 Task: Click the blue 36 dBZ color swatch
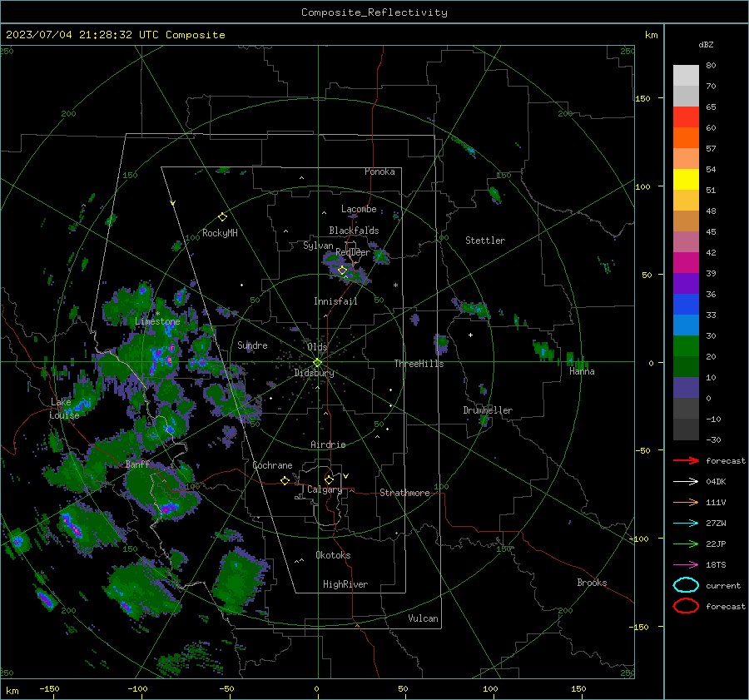[x=686, y=305]
